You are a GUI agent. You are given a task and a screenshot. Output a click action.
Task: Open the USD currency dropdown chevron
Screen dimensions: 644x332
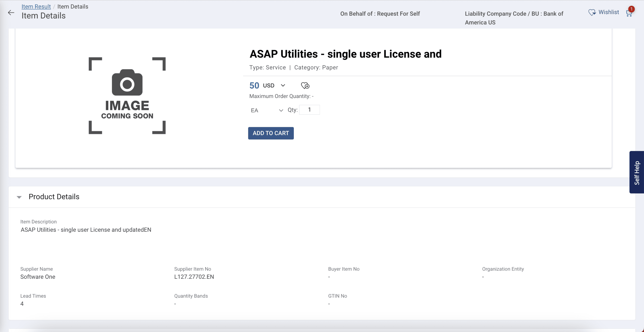(x=283, y=85)
